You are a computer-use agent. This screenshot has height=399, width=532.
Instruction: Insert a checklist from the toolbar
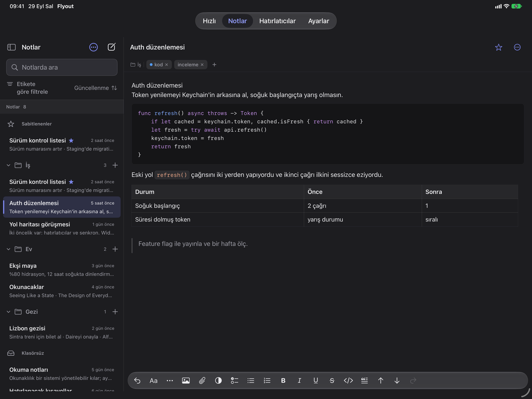point(234,381)
